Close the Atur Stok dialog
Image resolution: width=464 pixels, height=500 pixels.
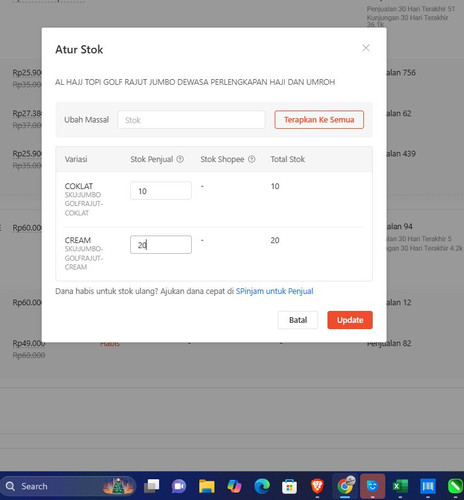[366, 48]
